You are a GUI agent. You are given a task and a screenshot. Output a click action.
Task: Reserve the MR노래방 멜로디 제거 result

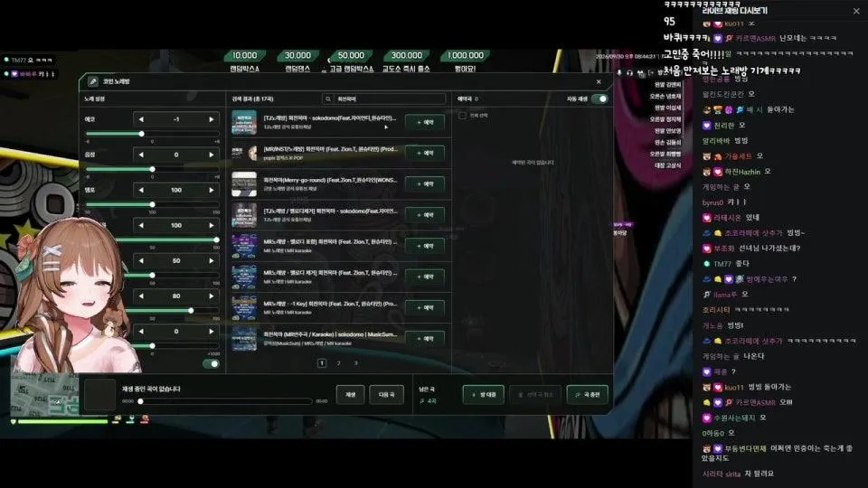[x=425, y=277]
